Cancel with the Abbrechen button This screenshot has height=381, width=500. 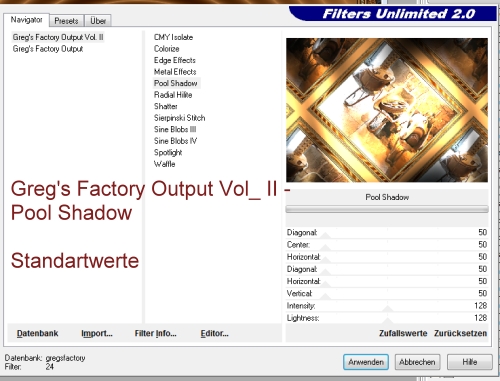417,362
